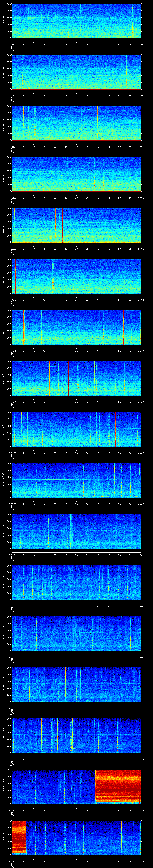Select the spectrogram panel starting at 17:50:00
Image resolution: width=153 pixels, height=868 pixels.
point(76,225)
